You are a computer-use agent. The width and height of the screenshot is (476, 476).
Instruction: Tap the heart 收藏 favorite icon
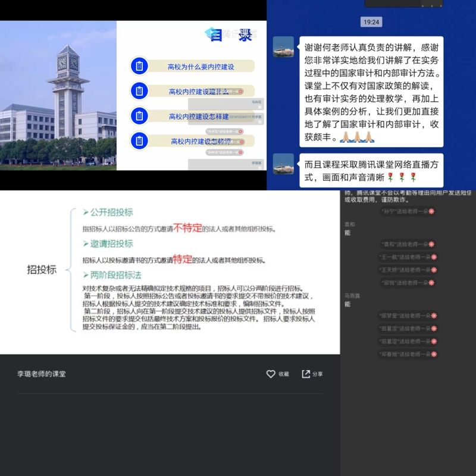pyautogui.click(x=271, y=374)
